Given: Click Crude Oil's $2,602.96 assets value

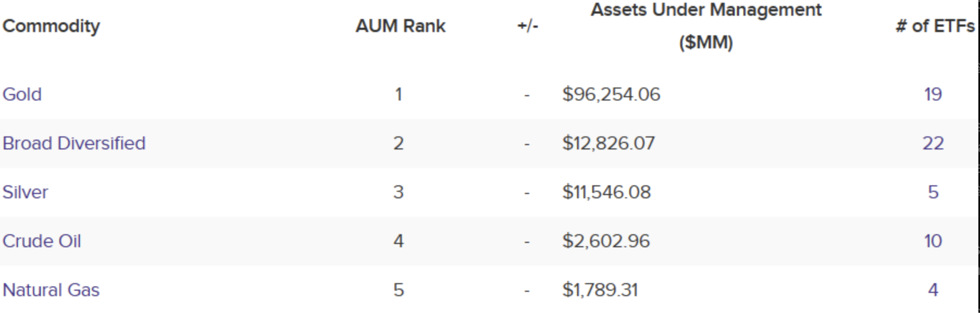Looking at the screenshot, I should tap(606, 241).
